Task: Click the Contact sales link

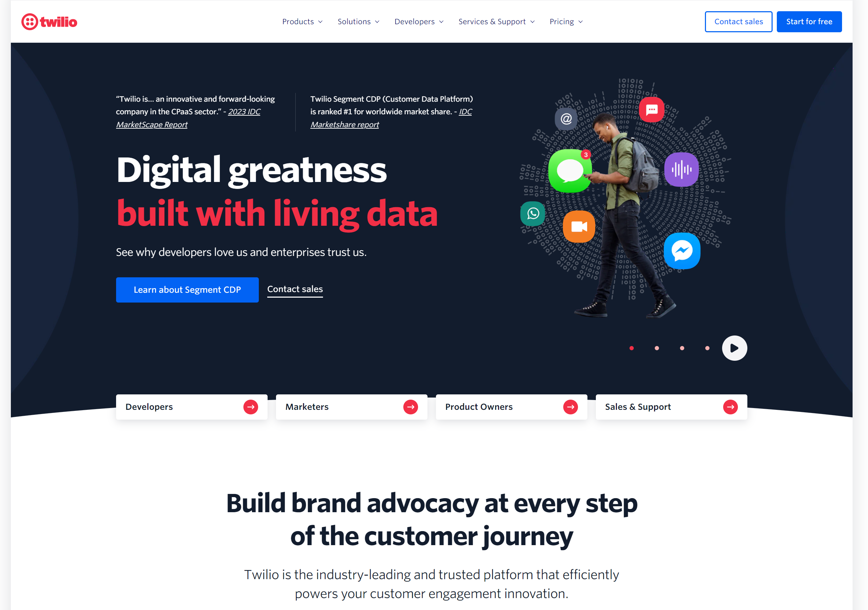Action: click(295, 289)
